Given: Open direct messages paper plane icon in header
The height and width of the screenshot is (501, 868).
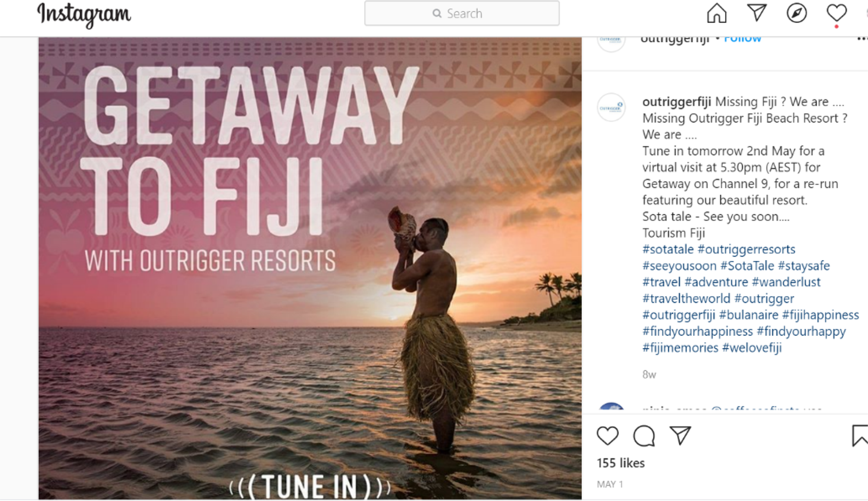Looking at the screenshot, I should coord(756,13).
